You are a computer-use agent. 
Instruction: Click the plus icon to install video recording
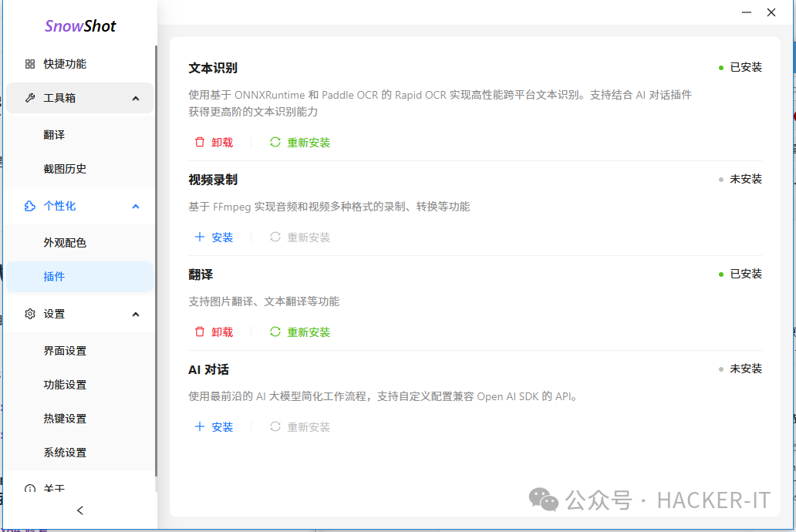click(x=200, y=237)
